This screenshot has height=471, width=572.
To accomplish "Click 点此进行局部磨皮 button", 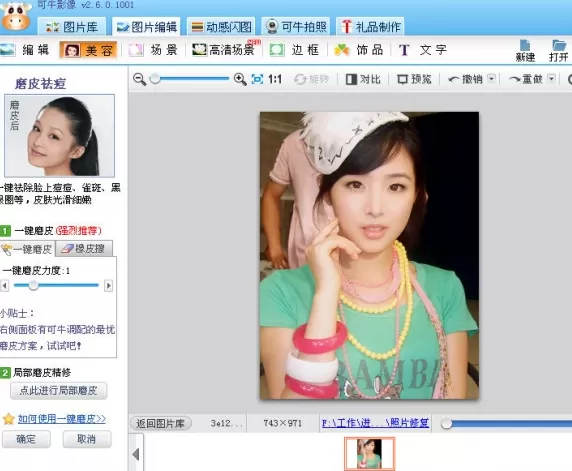I will point(58,390).
